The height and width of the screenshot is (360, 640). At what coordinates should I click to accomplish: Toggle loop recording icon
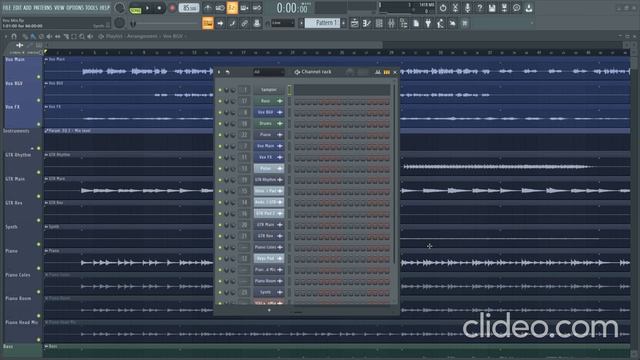point(257,8)
